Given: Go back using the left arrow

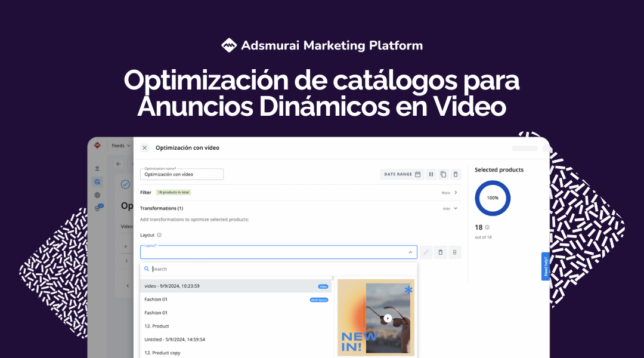Looking at the screenshot, I should (x=119, y=164).
